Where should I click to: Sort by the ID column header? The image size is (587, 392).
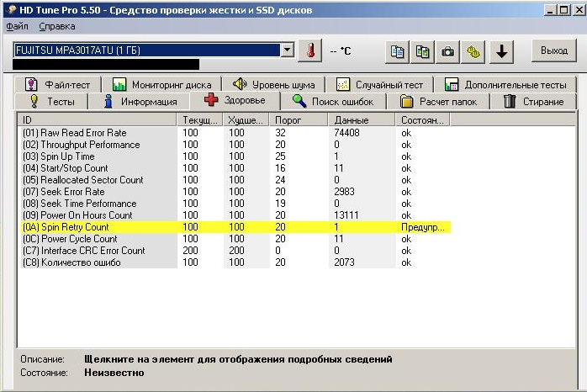click(97, 119)
